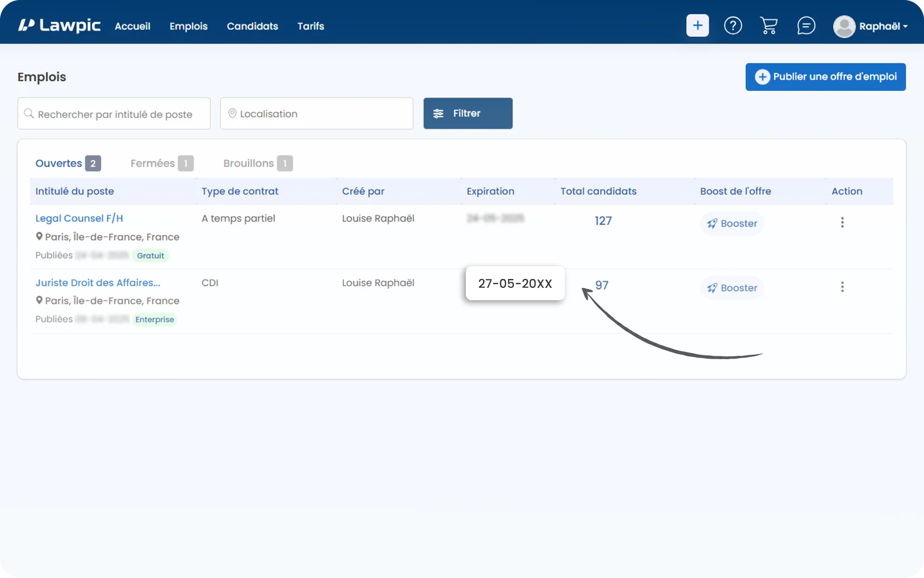Click Booster for Juriste Droit des Affaires
The image size is (924, 578).
point(732,288)
